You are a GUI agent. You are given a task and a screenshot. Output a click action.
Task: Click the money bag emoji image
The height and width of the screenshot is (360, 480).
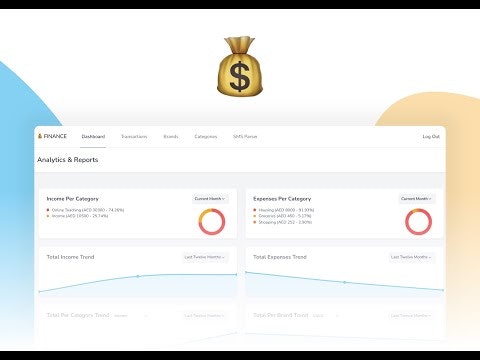pyautogui.click(x=240, y=66)
